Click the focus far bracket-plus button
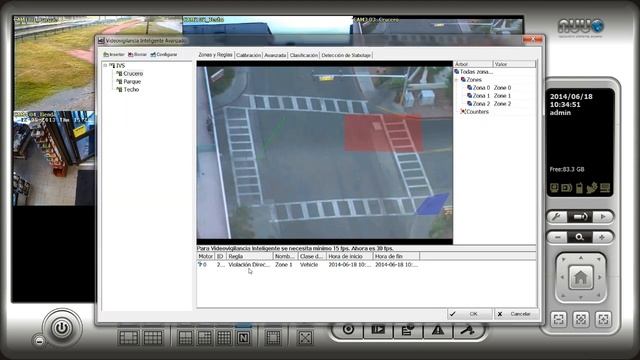 tap(603, 319)
